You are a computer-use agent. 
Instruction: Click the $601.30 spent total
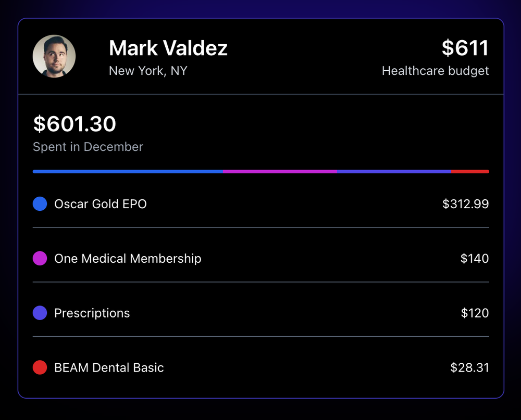[75, 124]
